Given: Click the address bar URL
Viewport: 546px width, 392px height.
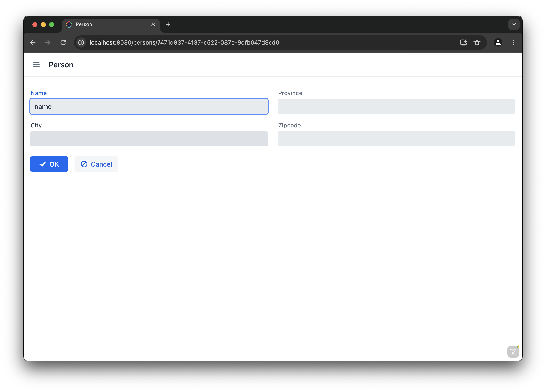Looking at the screenshot, I should click(184, 43).
